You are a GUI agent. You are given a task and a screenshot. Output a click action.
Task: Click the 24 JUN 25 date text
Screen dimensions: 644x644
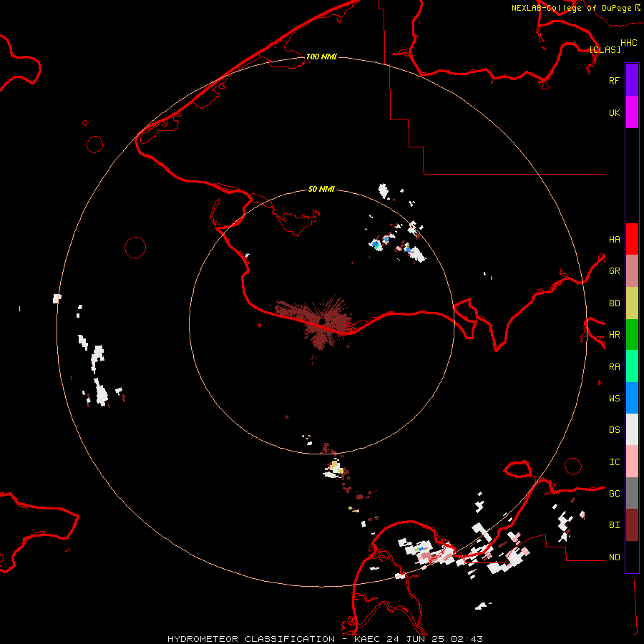pos(415,639)
